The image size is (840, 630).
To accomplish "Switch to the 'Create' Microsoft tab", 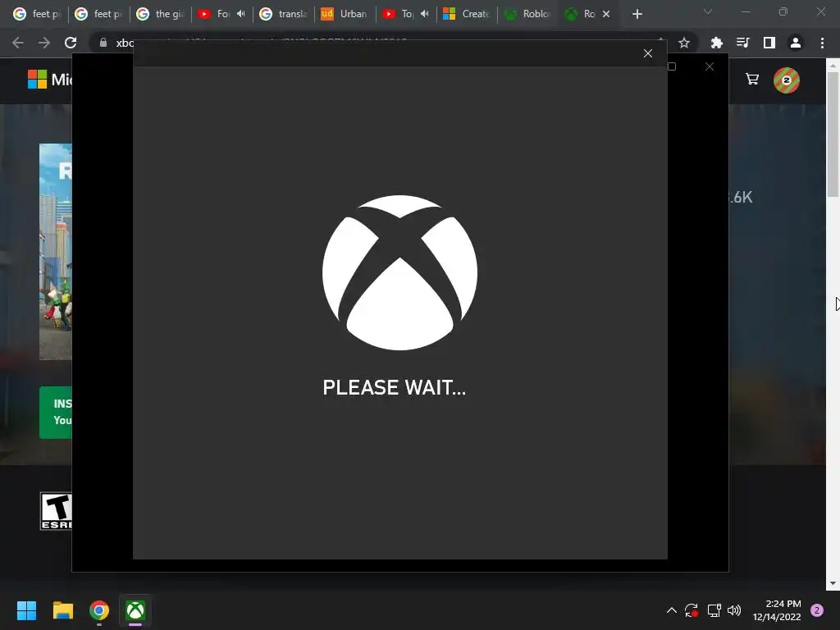I will [467, 14].
